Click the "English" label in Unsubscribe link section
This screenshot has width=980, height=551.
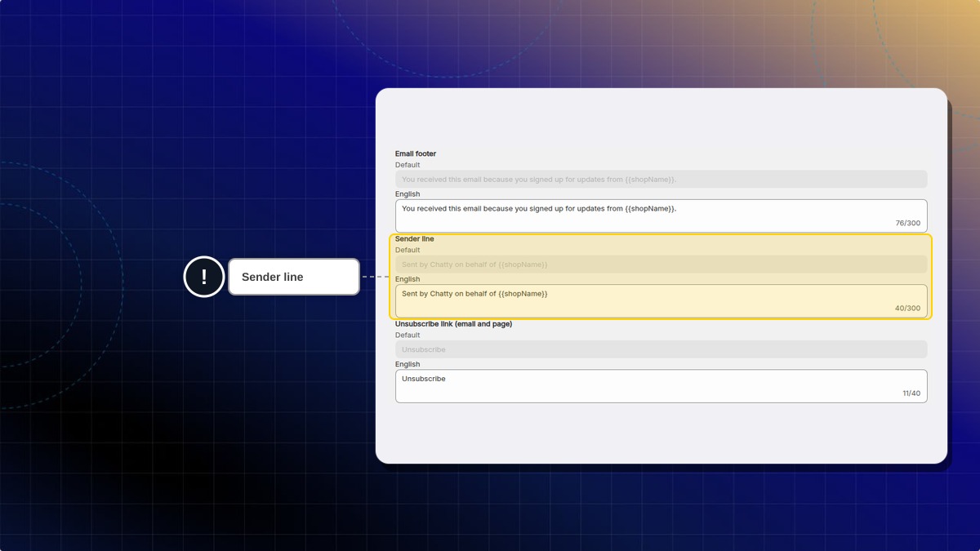(408, 364)
